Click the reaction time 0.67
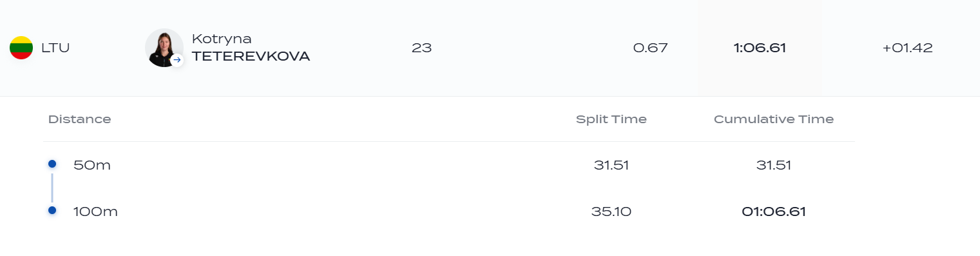 click(x=651, y=48)
